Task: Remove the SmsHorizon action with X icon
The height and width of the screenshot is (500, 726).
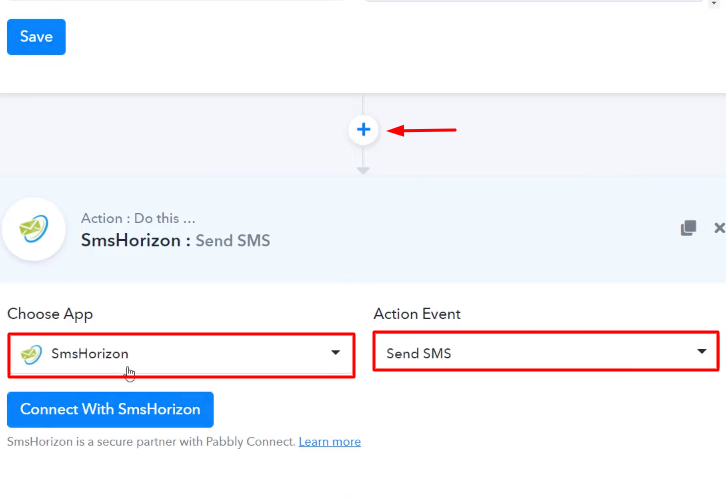Action: tap(719, 228)
